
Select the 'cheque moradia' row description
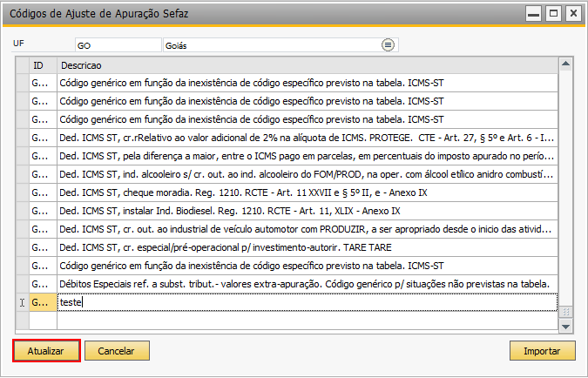click(x=308, y=192)
